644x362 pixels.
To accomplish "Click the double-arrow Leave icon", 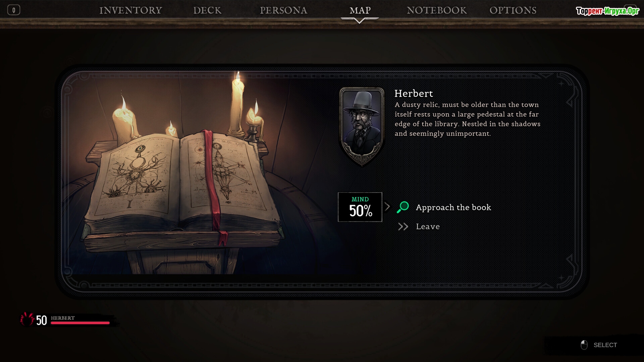I will point(403,227).
